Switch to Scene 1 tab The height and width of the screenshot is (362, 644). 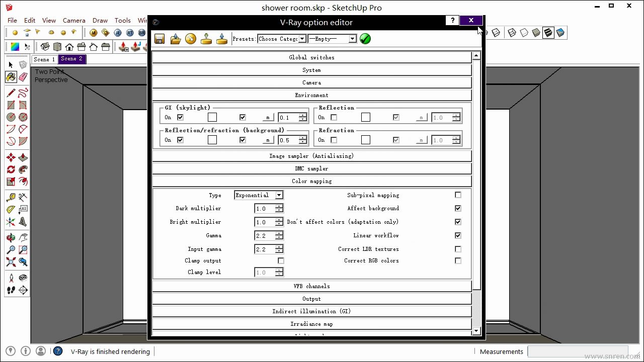point(44,59)
